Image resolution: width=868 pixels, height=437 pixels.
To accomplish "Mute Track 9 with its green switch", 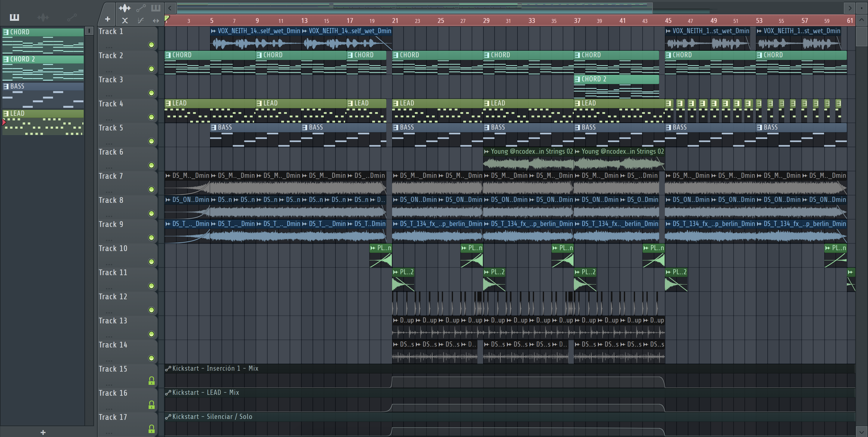I will coord(152,237).
